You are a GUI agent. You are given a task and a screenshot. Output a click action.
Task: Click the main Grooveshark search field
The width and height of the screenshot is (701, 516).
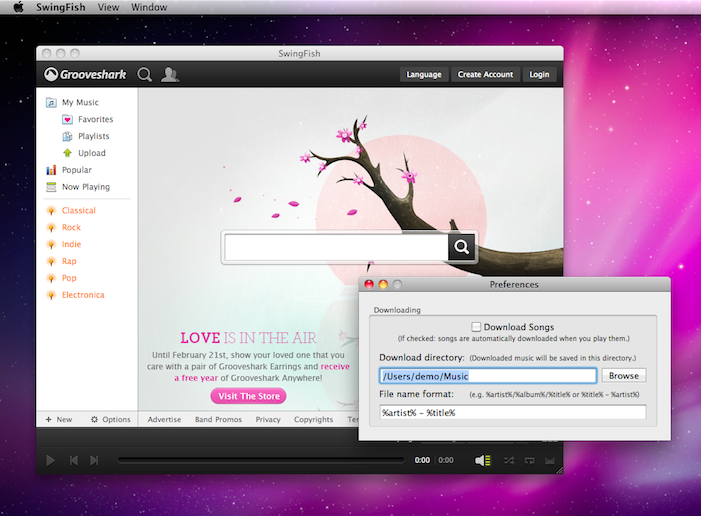(336, 246)
